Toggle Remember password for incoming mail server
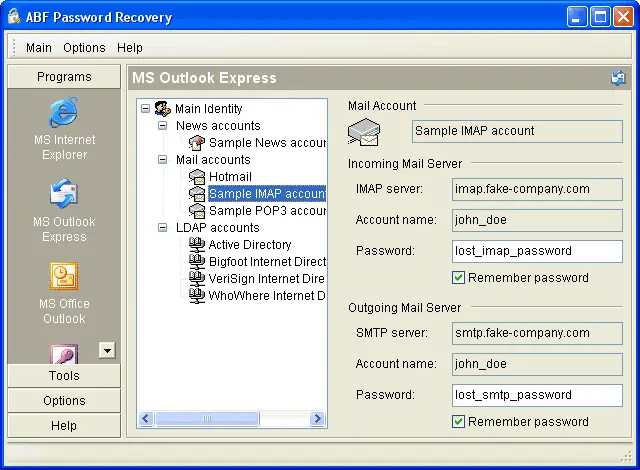 pyautogui.click(x=459, y=278)
